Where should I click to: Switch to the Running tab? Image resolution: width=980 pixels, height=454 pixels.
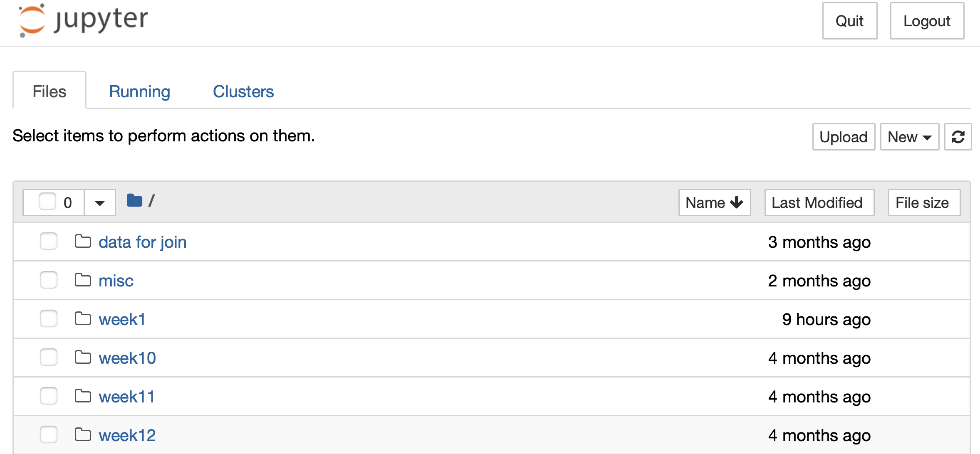pyautogui.click(x=139, y=91)
